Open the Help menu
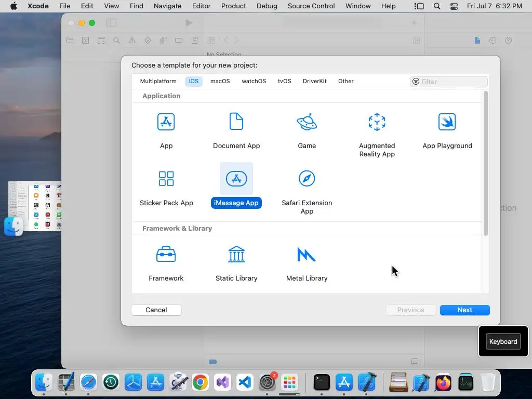The height and width of the screenshot is (399, 532). [388, 6]
